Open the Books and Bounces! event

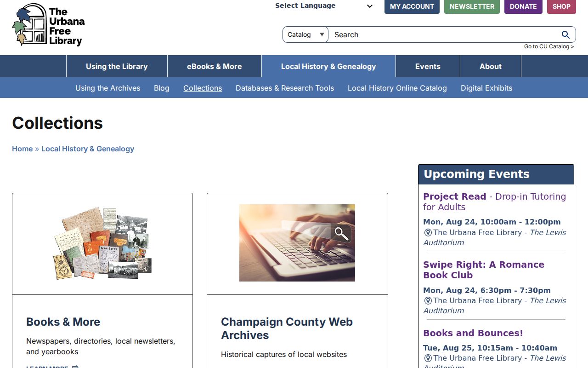473,333
